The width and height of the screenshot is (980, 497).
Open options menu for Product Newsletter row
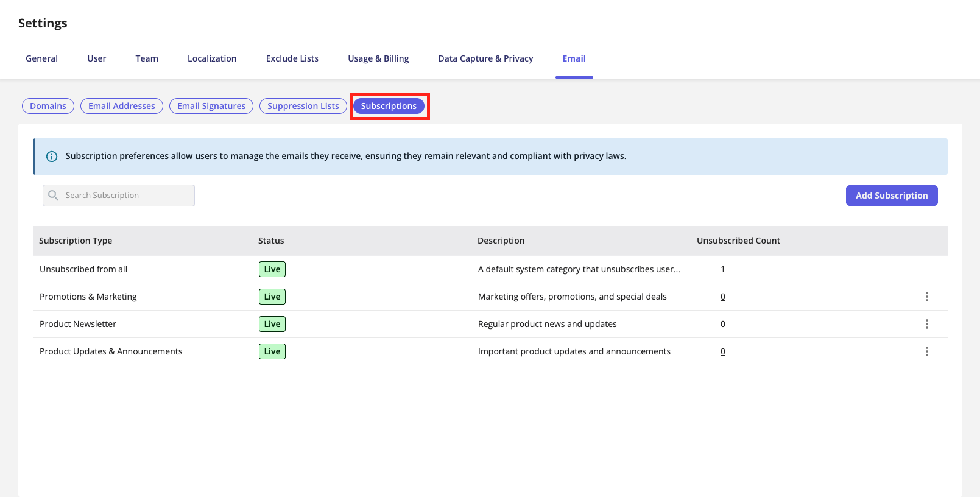[x=927, y=324]
